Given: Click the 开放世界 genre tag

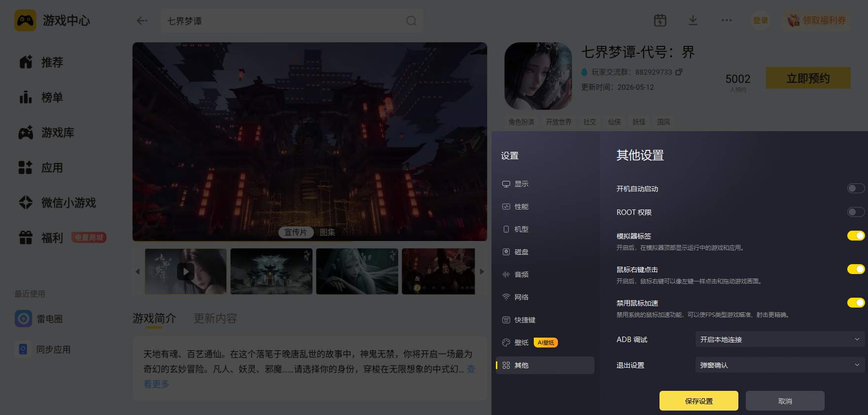Looking at the screenshot, I should (558, 122).
